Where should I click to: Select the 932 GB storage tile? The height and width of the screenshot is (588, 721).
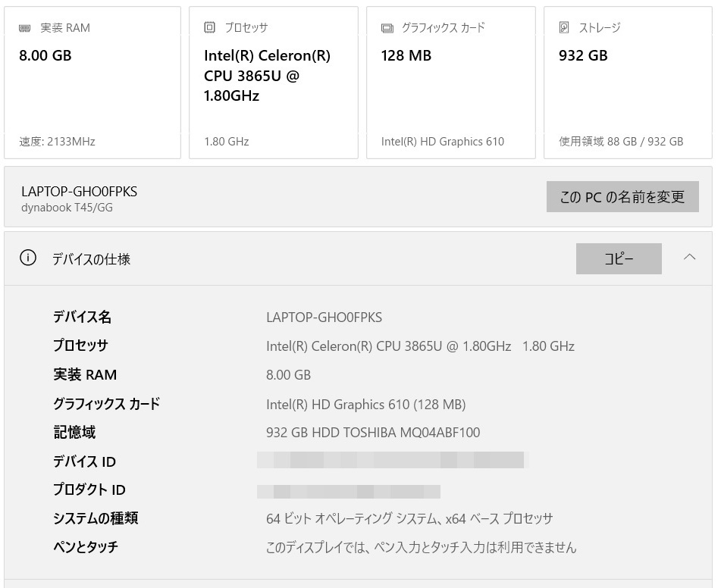(628, 83)
